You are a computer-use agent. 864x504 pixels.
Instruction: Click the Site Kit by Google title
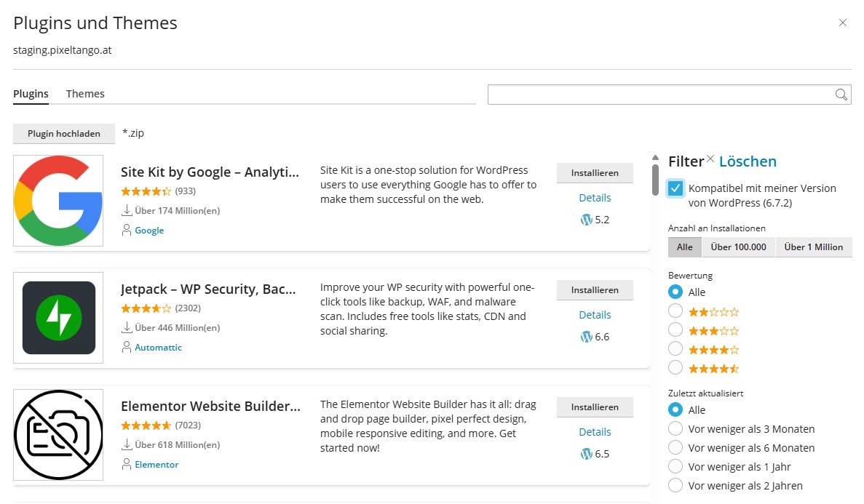210,172
